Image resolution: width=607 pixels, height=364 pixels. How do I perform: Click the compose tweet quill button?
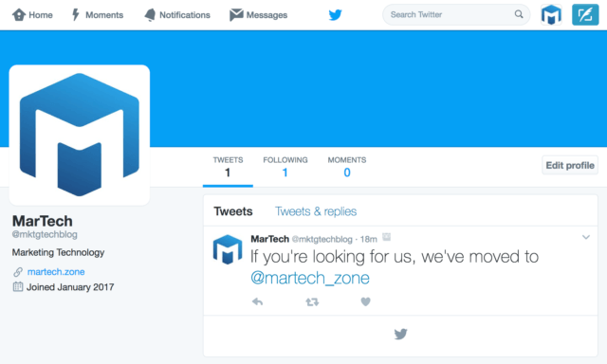[x=585, y=15]
